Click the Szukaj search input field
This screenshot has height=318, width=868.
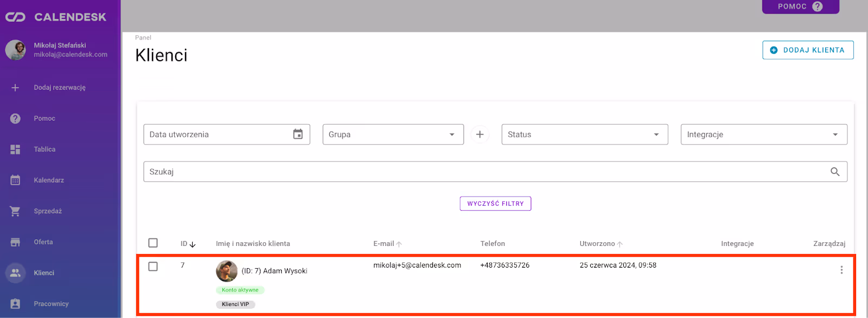(x=483, y=172)
